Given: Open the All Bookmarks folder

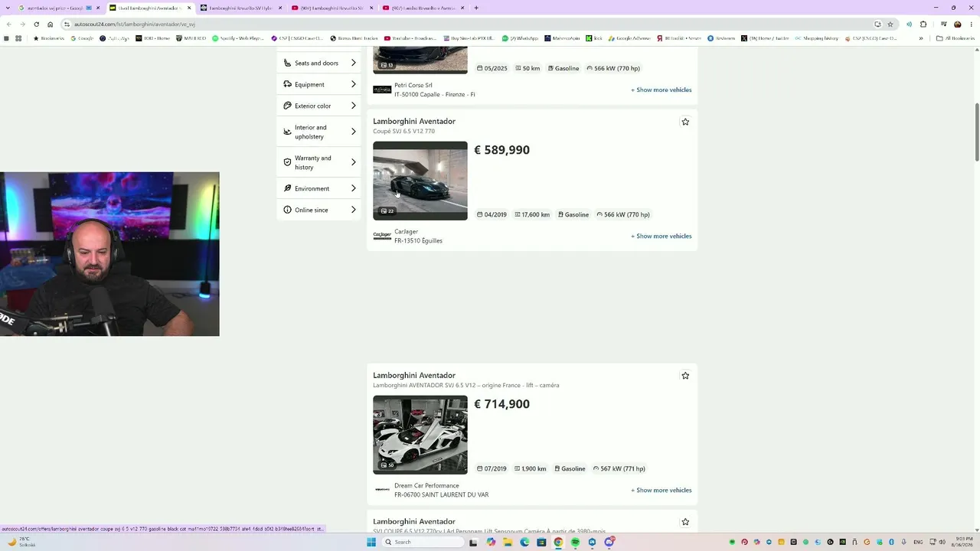Looking at the screenshot, I should tap(955, 38).
